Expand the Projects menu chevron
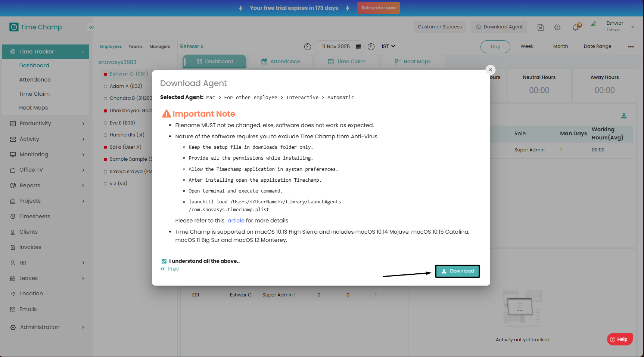The height and width of the screenshot is (357, 644). pos(83,201)
